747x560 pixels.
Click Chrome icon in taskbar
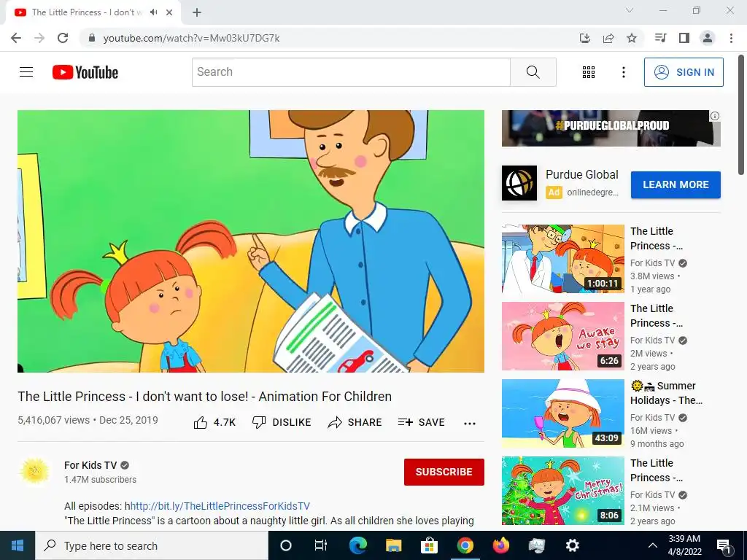(x=465, y=545)
